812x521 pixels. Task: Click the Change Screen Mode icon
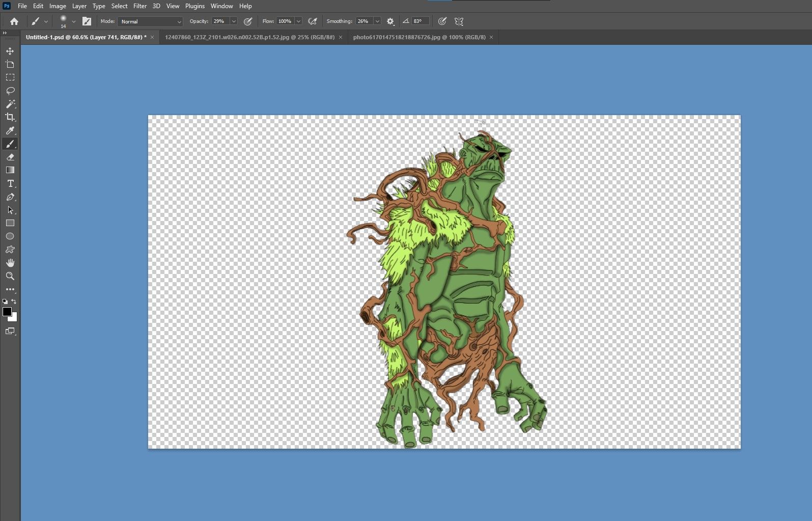point(10,331)
